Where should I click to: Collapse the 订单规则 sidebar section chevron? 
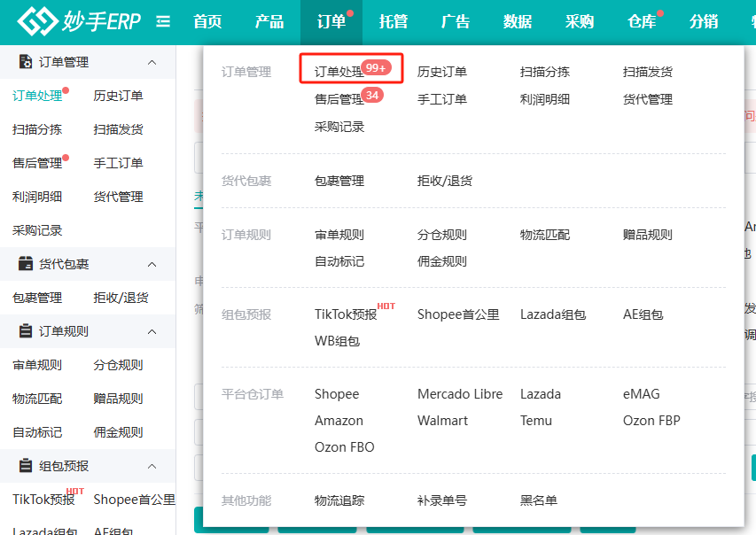(x=152, y=331)
